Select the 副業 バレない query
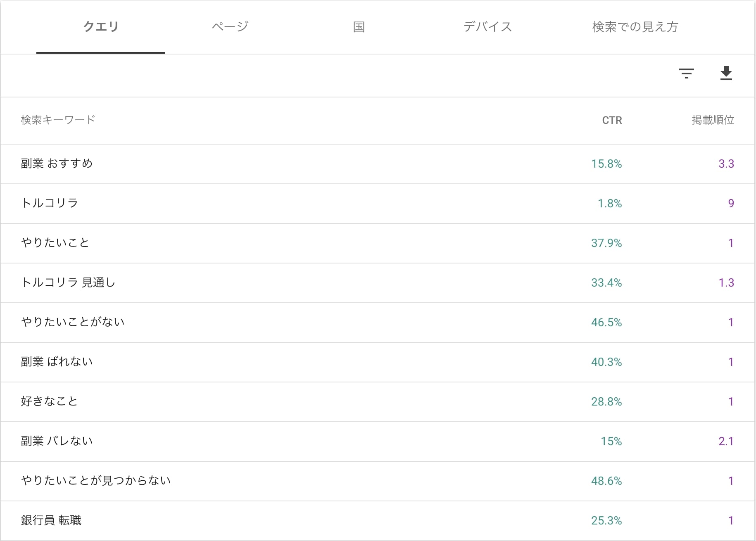756x541 pixels. coord(57,441)
